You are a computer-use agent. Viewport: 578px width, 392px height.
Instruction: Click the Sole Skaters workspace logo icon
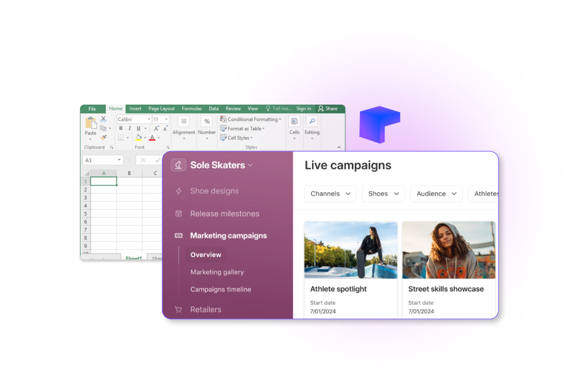[178, 165]
